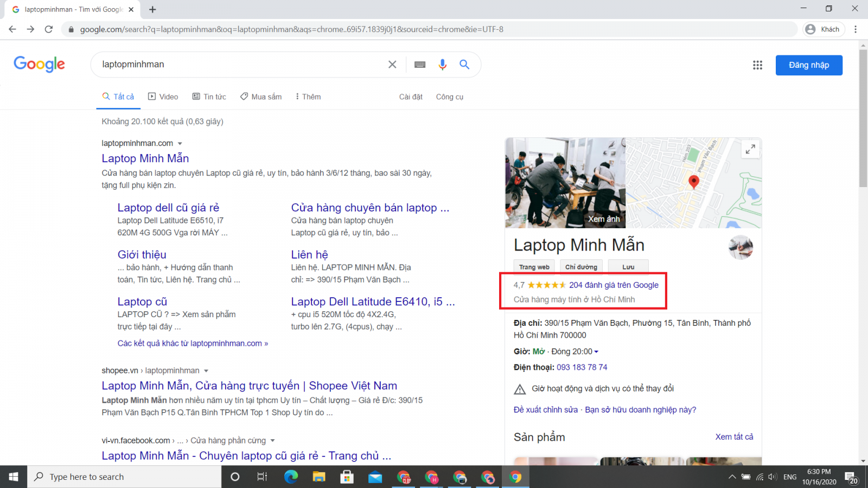This screenshot has width=868, height=488.
Task: Open the on-screen keyboard input tool
Action: (x=420, y=65)
